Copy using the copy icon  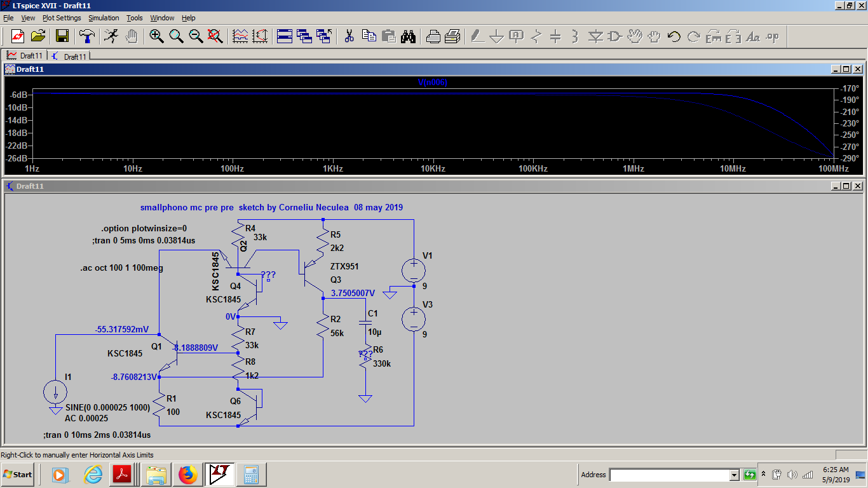pyautogui.click(x=369, y=36)
